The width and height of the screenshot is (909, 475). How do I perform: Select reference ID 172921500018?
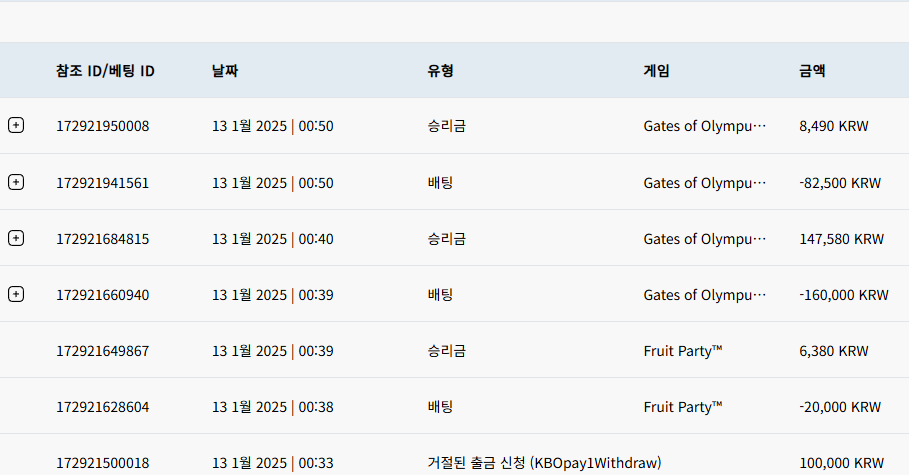click(103, 463)
